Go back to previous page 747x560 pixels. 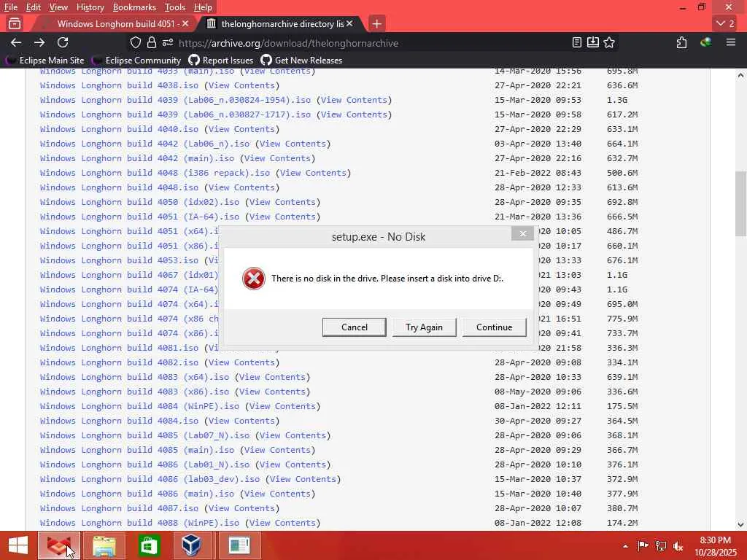16,43
